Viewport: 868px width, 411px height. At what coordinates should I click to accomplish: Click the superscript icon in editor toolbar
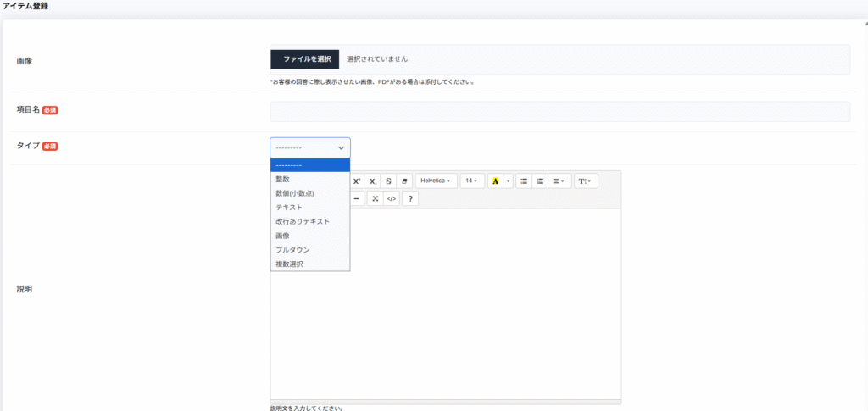357,181
